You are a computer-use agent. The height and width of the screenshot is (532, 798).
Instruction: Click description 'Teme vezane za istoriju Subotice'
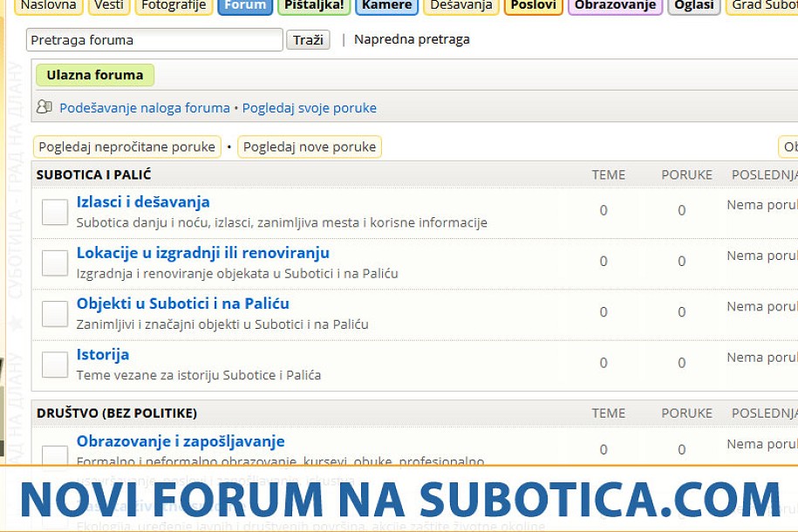[199, 375]
